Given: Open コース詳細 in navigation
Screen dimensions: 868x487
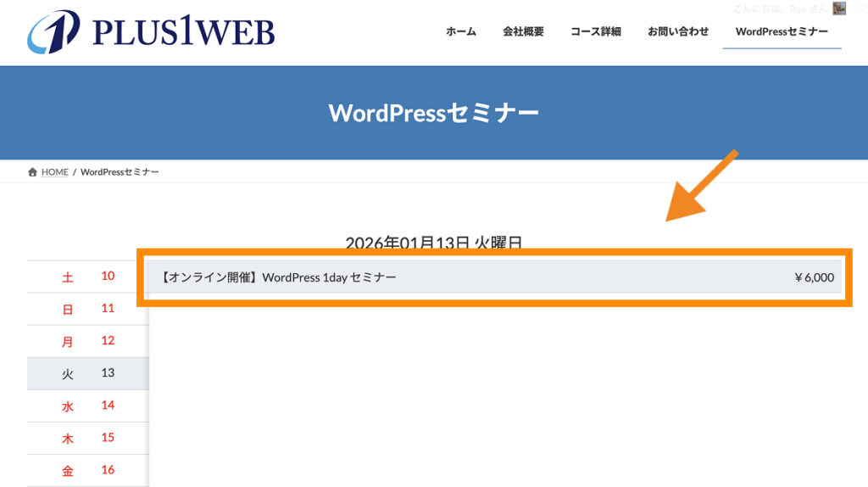Looking at the screenshot, I should pyautogui.click(x=595, y=32).
